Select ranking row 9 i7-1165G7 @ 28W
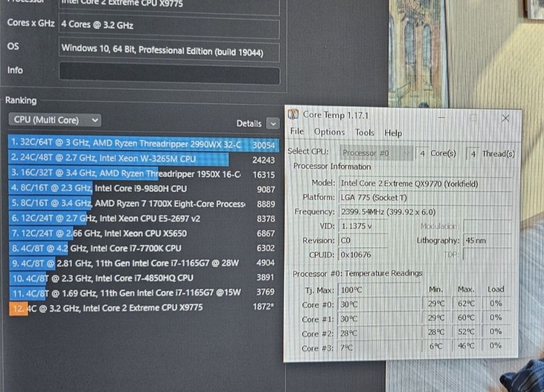544x392 pixels. tap(143, 263)
